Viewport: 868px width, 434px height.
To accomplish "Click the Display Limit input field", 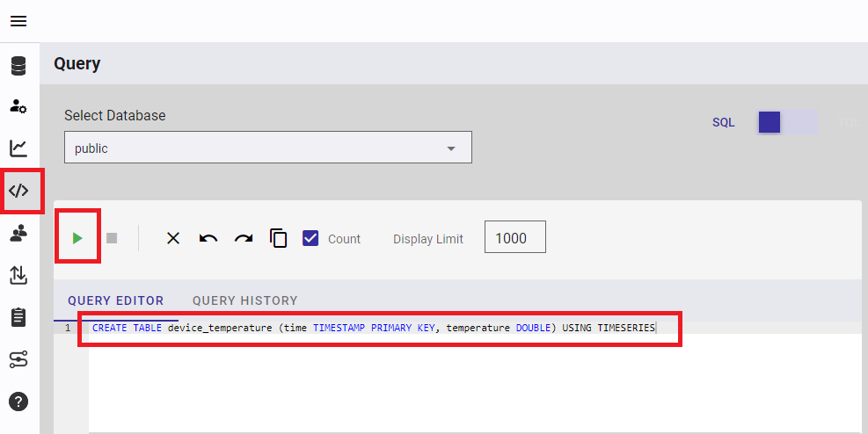I will click(514, 238).
